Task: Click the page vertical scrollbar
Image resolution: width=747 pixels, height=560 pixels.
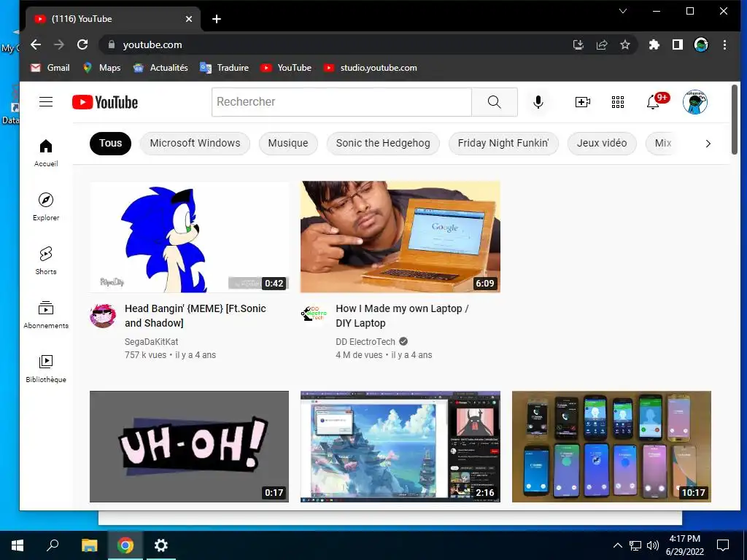Action: click(x=735, y=120)
